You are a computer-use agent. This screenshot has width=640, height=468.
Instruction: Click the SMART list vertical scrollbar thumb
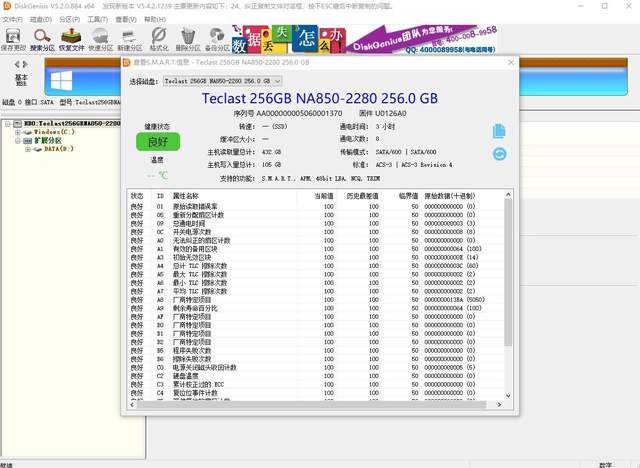tap(508, 273)
